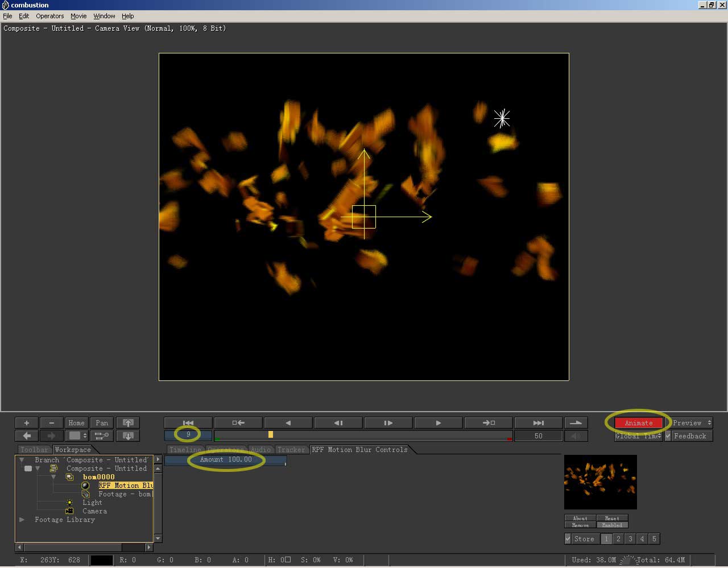The image size is (728, 568).
Task: Open the Global Time dropdown
Action: [x=638, y=436]
